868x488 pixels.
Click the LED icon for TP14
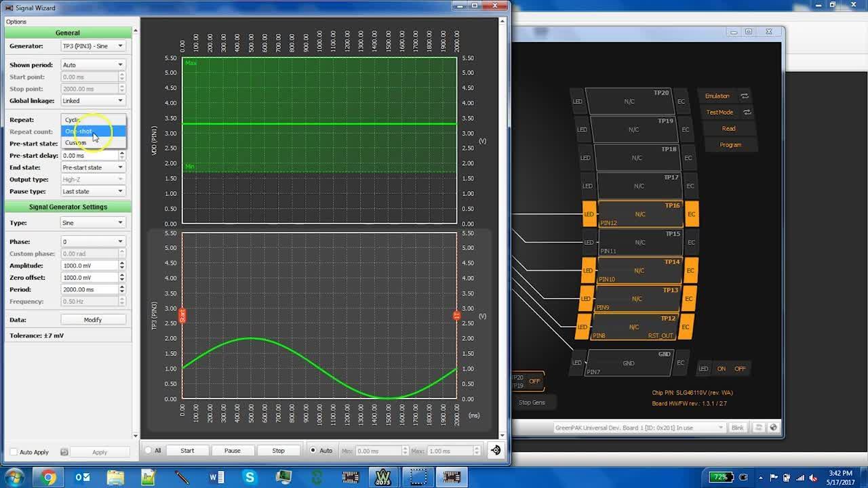pyautogui.click(x=587, y=270)
